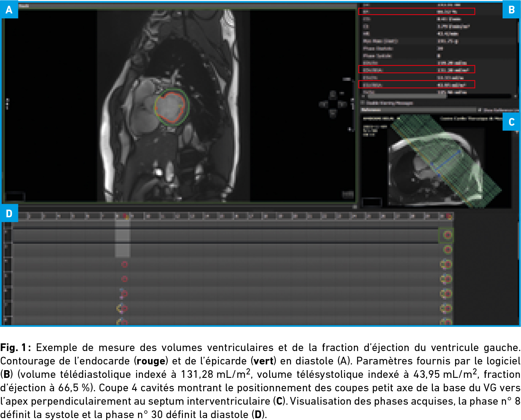Click the ejection fraction row highlighted in red
The height and width of the screenshot is (420, 521).
coord(416,11)
